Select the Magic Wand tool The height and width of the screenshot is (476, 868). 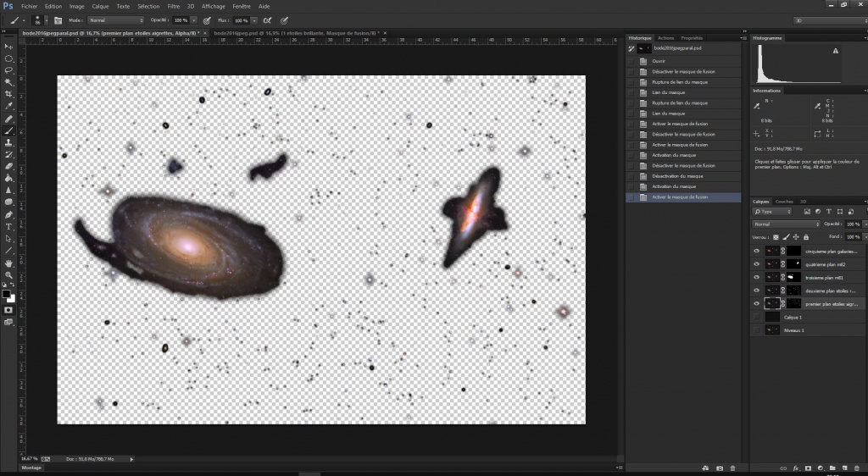pyautogui.click(x=8, y=82)
